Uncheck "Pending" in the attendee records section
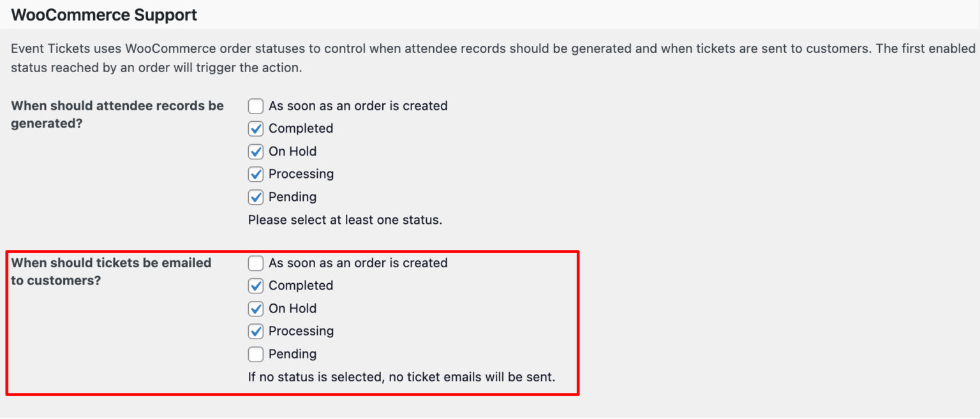The height and width of the screenshot is (419, 980). click(x=256, y=197)
